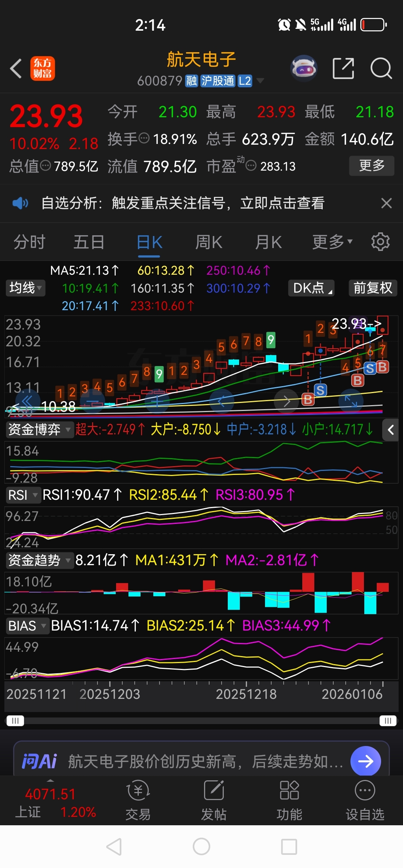Tap the 更多 quote details button
This screenshot has height=868, width=403.
(x=372, y=166)
